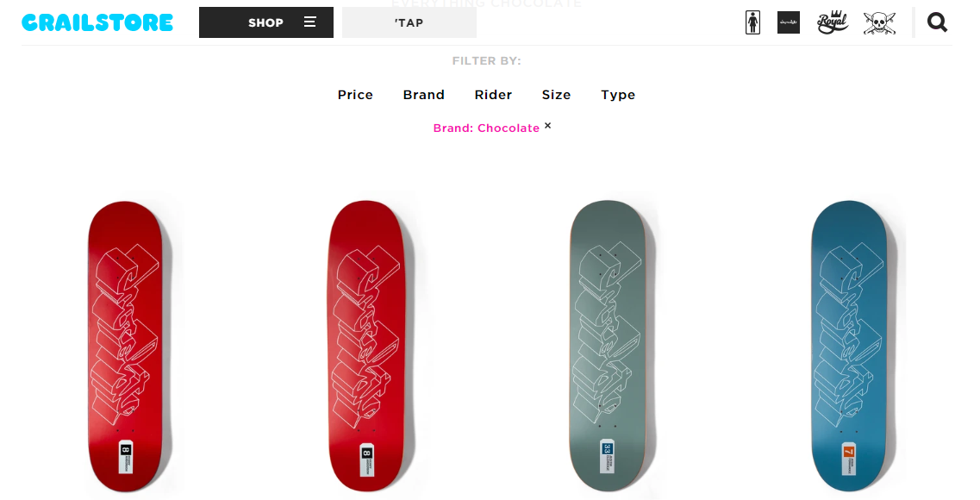Switch to the 'TAP tab
This screenshot has width=980, height=500.
(x=409, y=22)
